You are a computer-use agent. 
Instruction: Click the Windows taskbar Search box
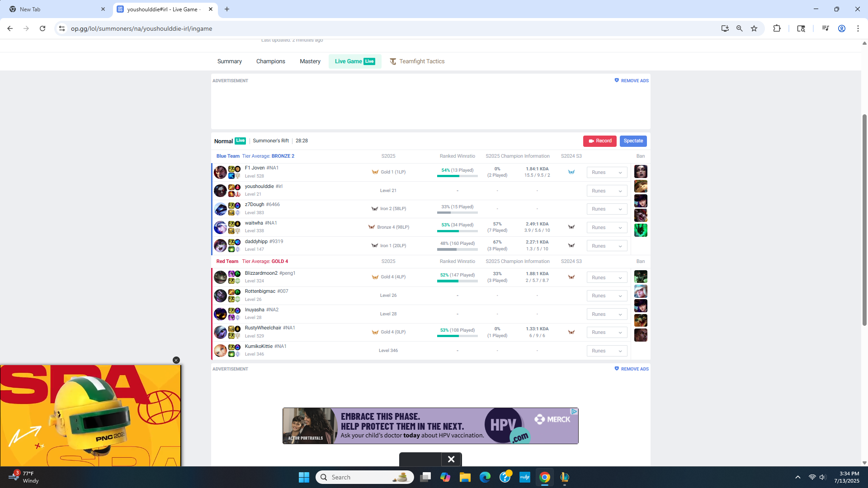[364, 477]
